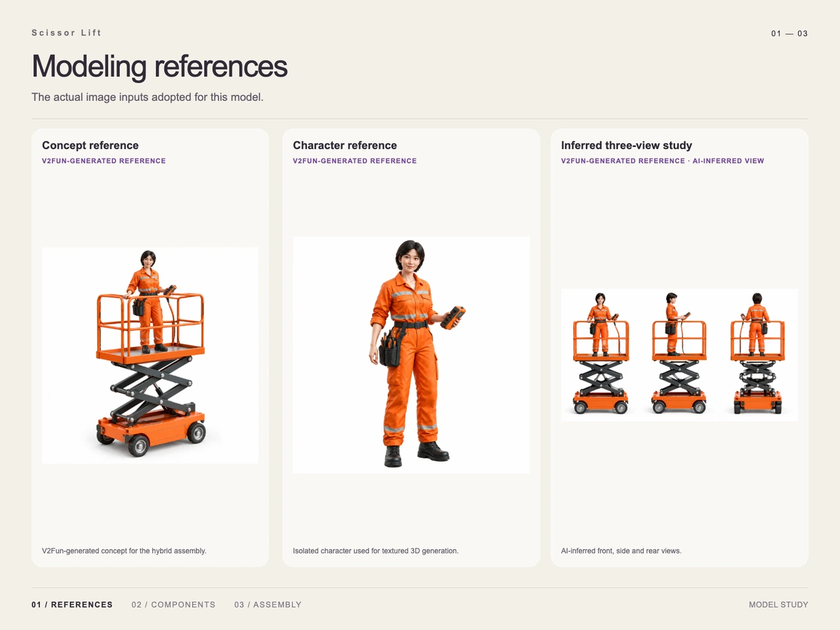
Task: Select the character reference worker image
Action: point(411,355)
